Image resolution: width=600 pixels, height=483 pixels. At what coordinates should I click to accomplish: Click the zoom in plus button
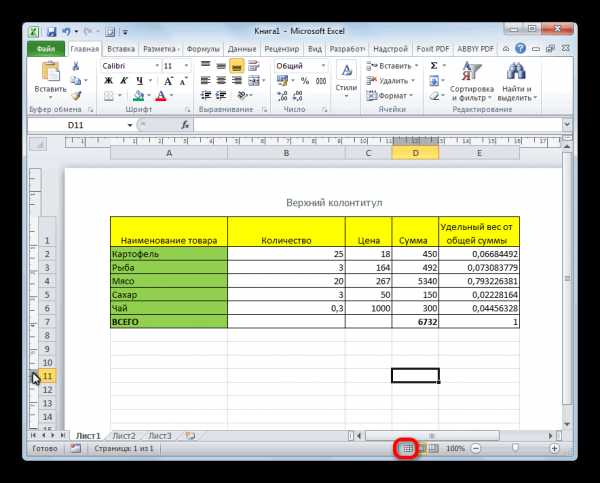pos(554,448)
